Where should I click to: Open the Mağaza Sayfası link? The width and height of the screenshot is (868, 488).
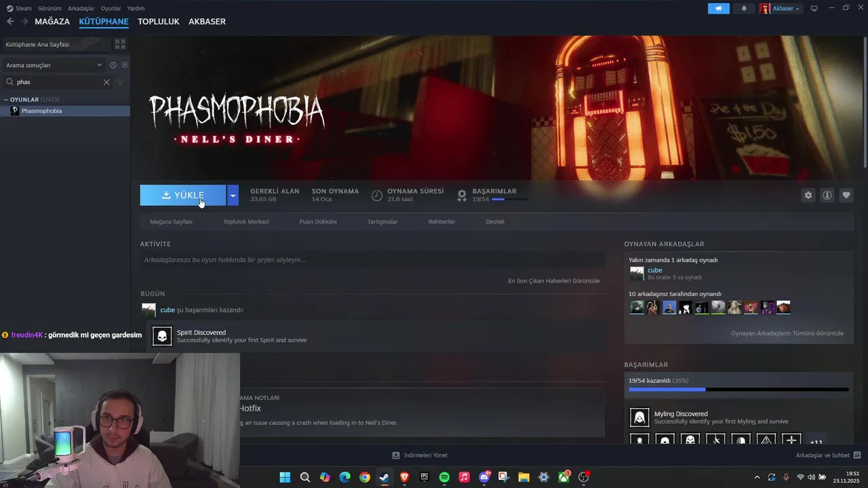171,222
